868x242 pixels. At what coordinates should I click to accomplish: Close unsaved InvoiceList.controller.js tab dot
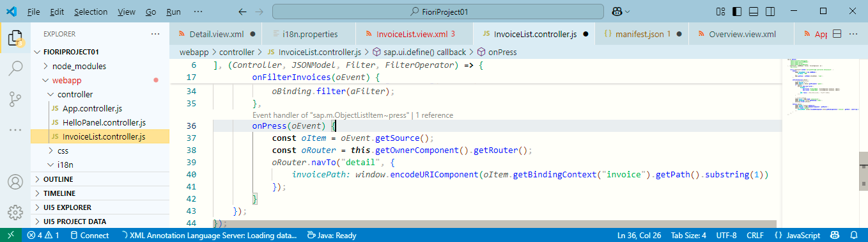pyautogui.click(x=585, y=34)
